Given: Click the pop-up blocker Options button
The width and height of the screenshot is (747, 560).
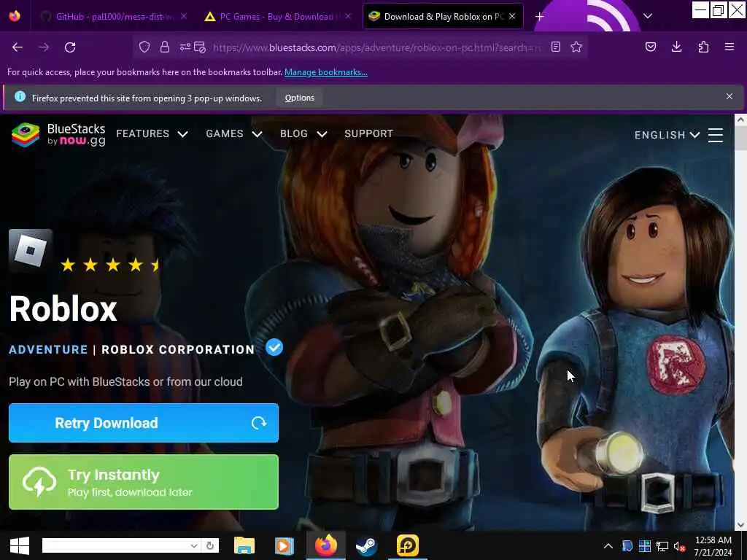Looking at the screenshot, I should (x=299, y=98).
